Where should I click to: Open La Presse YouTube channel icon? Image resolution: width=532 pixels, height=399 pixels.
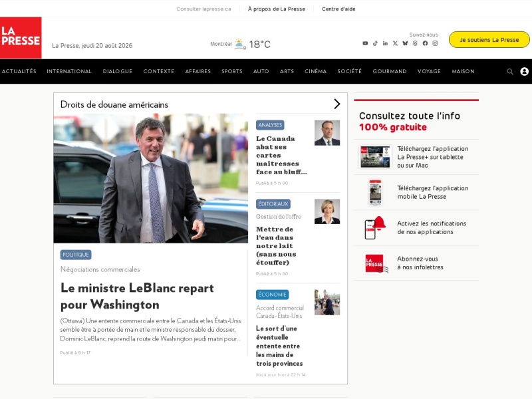click(x=365, y=43)
